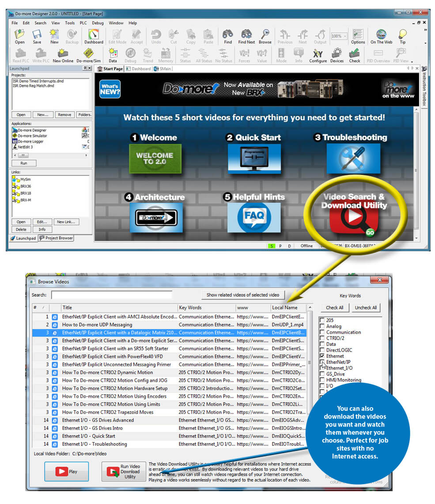Select 'How to Do-more UDP Messaging' row
The image size is (435, 504).
(169, 325)
